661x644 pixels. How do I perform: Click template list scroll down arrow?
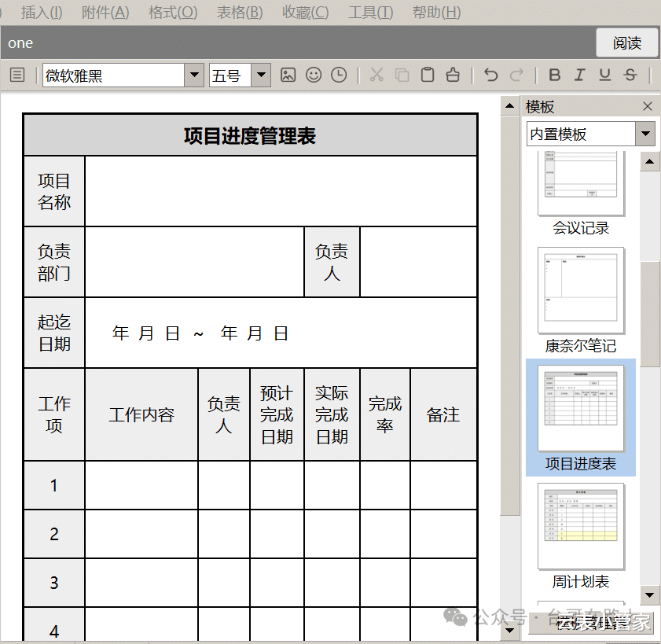coord(650,595)
